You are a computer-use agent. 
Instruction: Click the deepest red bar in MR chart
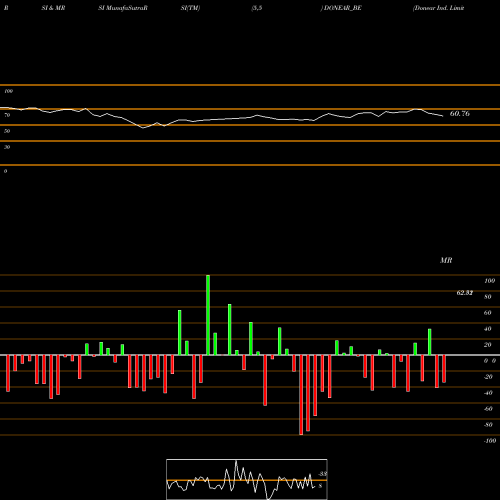(301, 395)
